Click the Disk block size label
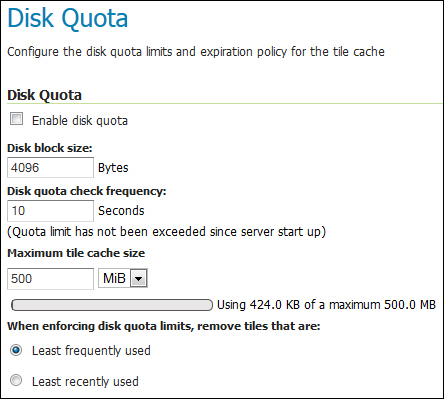The width and height of the screenshot is (444, 399). 50,148
